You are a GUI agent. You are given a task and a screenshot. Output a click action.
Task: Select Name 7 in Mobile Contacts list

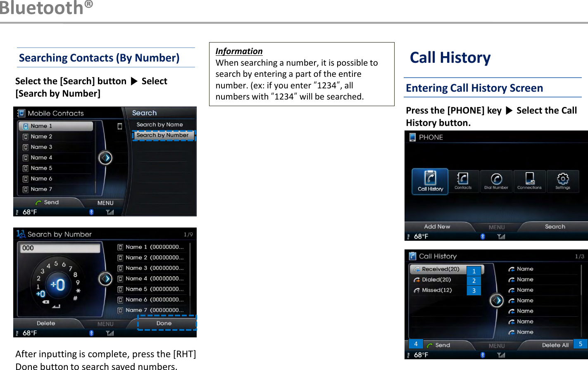click(55, 189)
